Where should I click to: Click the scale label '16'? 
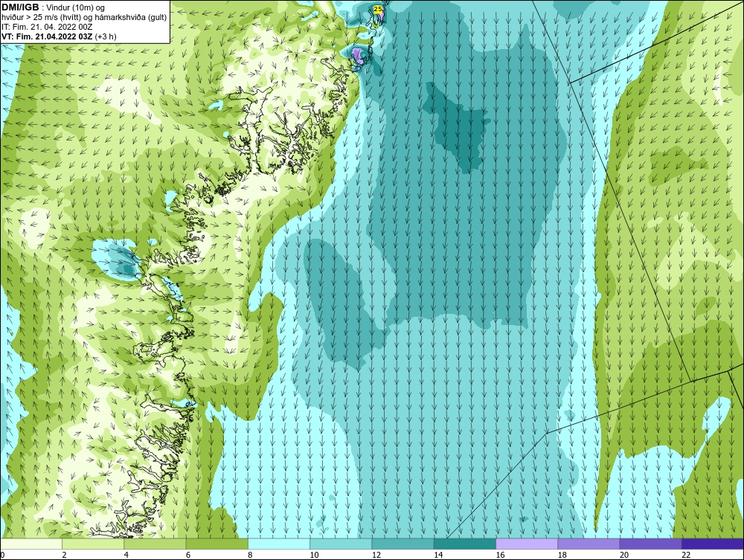tap(500, 556)
